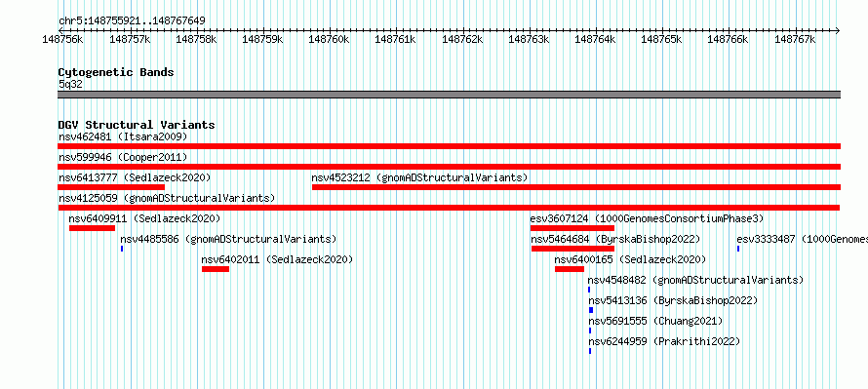Click the 'nsv5464684 (ByrskaBishop2022)' label text
Viewport: 868px width, 389px height.
tap(616, 239)
